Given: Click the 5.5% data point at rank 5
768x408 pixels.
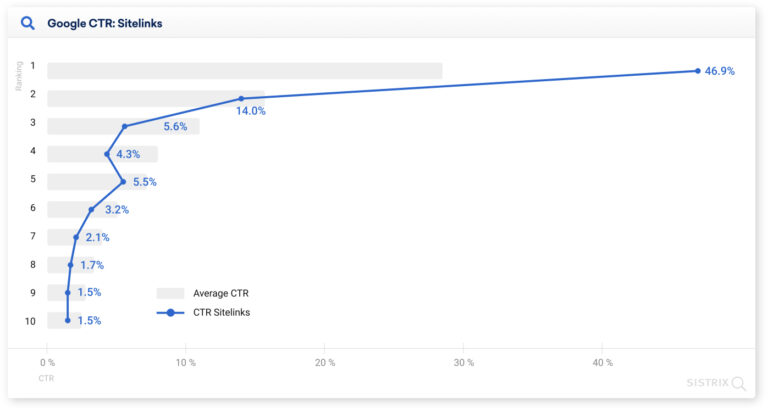Looking at the screenshot, I should 123,182.
